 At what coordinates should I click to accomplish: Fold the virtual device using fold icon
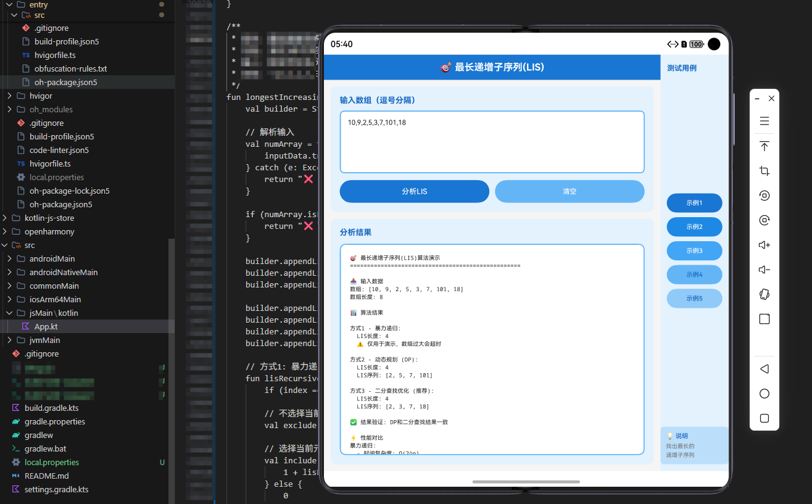[764, 294]
